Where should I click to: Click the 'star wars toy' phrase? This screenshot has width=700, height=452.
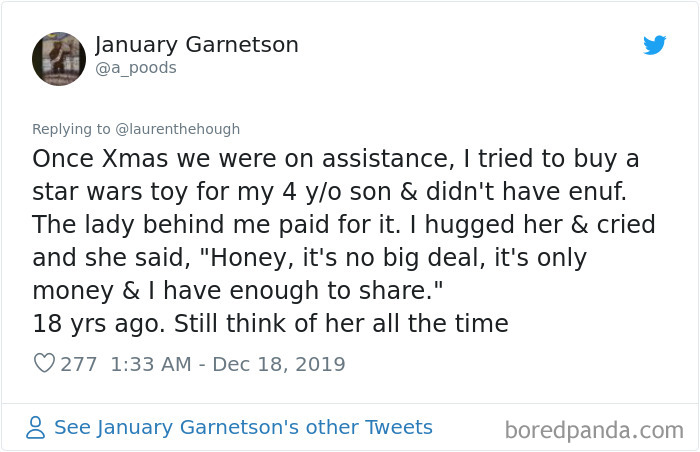click(x=110, y=192)
